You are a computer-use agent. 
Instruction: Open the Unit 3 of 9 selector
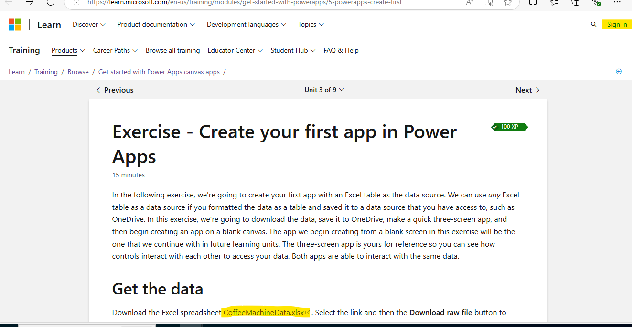324,90
